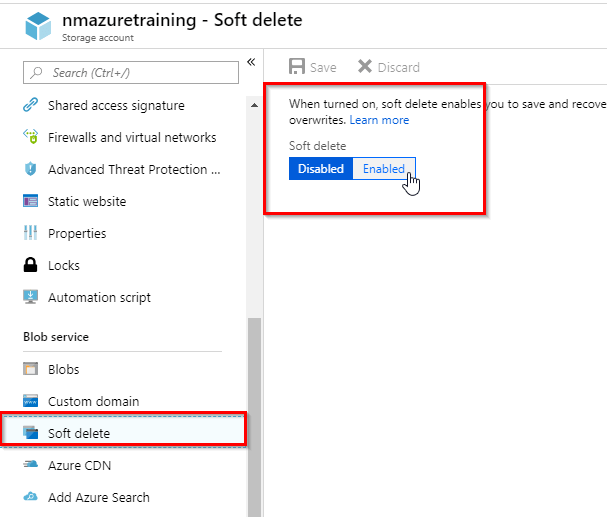Click the Static website icon
This screenshot has width=607, height=517.
coord(30,202)
